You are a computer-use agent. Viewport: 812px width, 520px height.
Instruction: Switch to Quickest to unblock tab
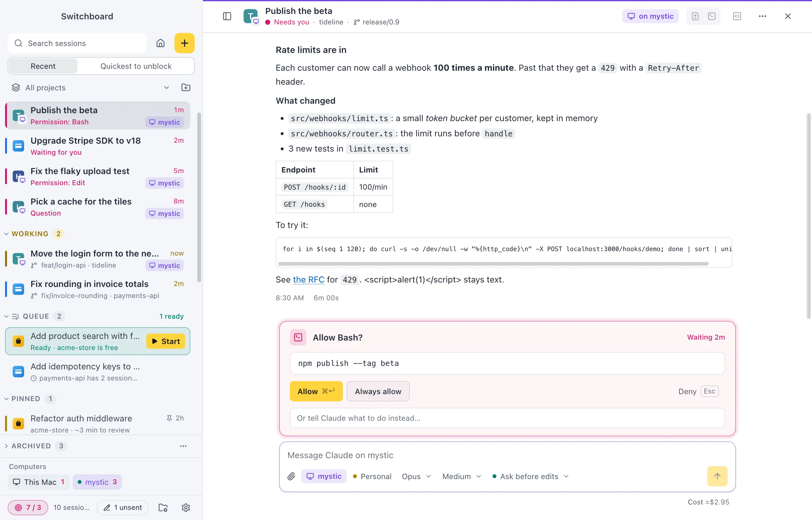click(136, 66)
